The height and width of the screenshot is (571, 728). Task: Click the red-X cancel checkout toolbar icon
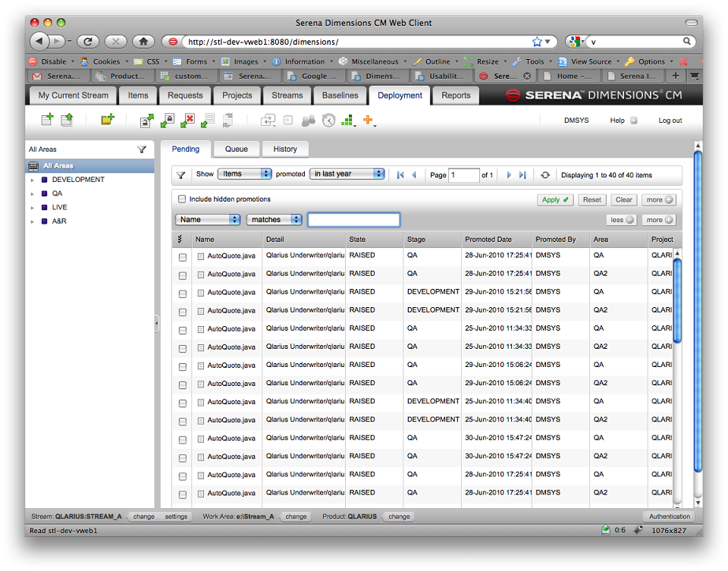click(x=187, y=121)
